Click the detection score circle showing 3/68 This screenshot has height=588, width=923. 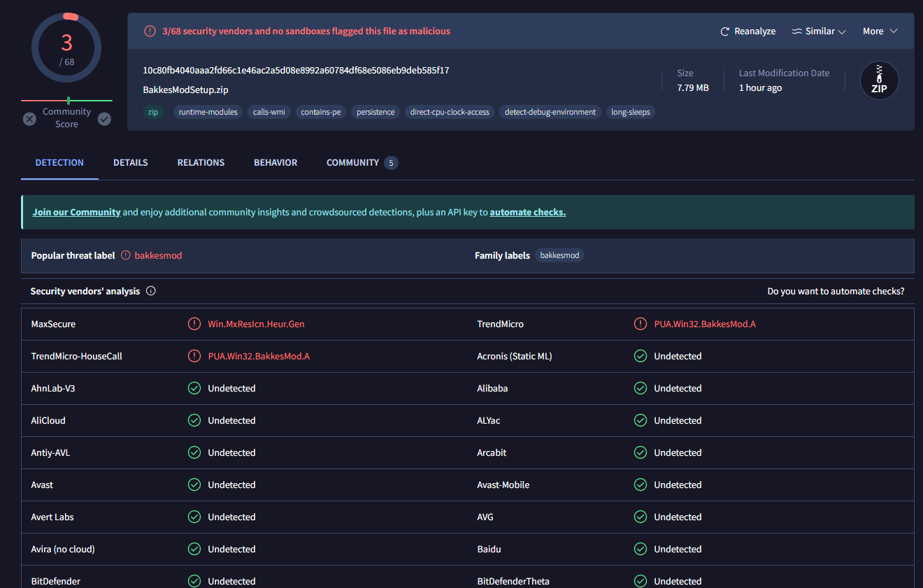point(66,48)
